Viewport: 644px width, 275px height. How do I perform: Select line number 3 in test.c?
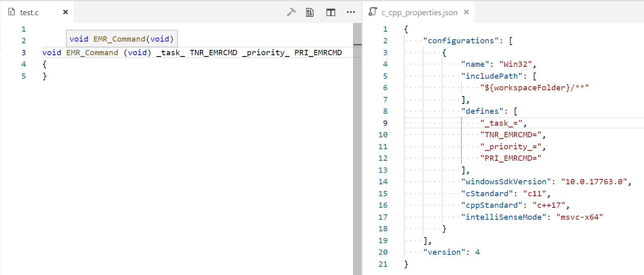point(23,52)
